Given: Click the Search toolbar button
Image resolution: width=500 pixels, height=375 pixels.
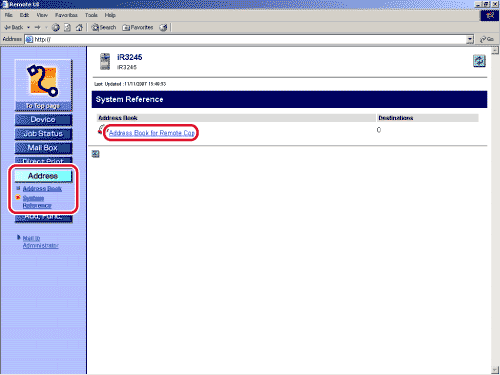Looking at the screenshot, I should click(x=104, y=27).
